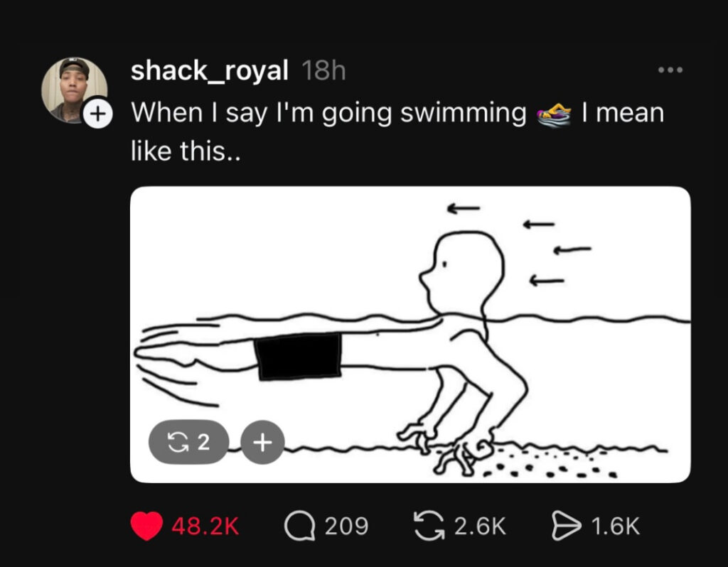The width and height of the screenshot is (728, 567).
Task: Click the 18h timestamp
Action: [x=323, y=71]
